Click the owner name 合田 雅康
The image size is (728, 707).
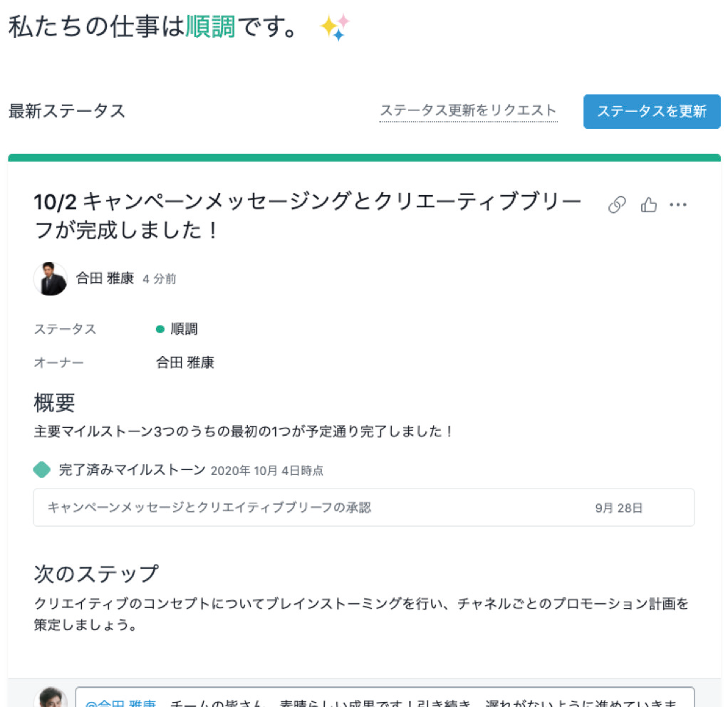pos(184,362)
